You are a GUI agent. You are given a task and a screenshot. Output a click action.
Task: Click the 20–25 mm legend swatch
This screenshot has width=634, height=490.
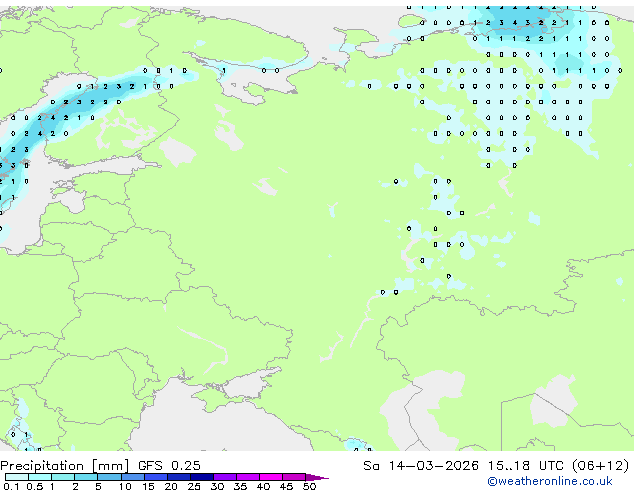pos(178,477)
